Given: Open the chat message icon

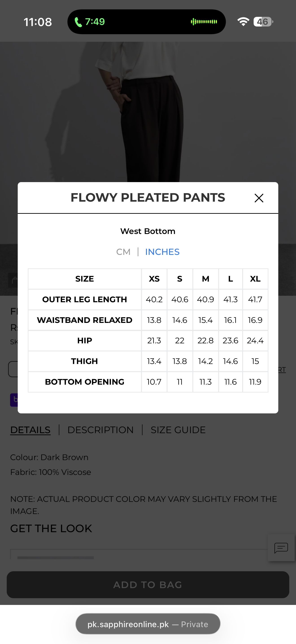Looking at the screenshot, I should [x=281, y=548].
